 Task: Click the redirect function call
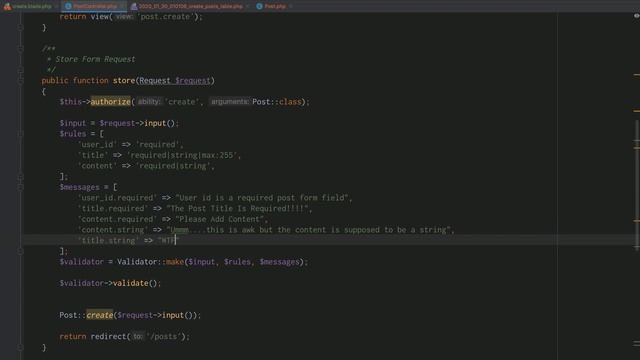point(108,336)
